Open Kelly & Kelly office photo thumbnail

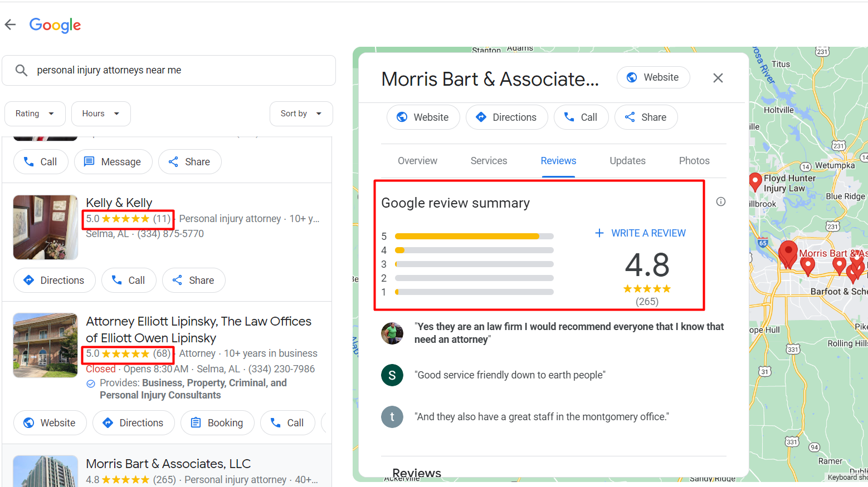[46, 227]
